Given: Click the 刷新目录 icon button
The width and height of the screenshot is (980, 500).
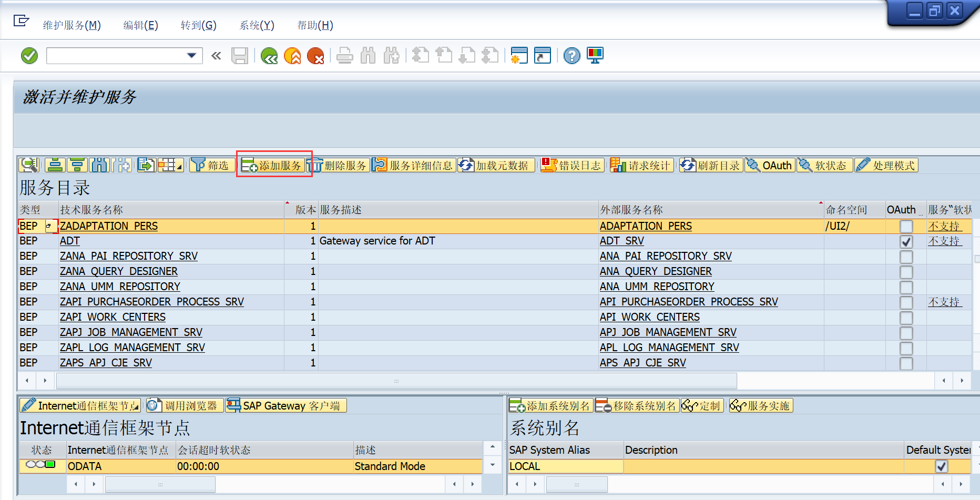Looking at the screenshot, I should coord(711,166).
